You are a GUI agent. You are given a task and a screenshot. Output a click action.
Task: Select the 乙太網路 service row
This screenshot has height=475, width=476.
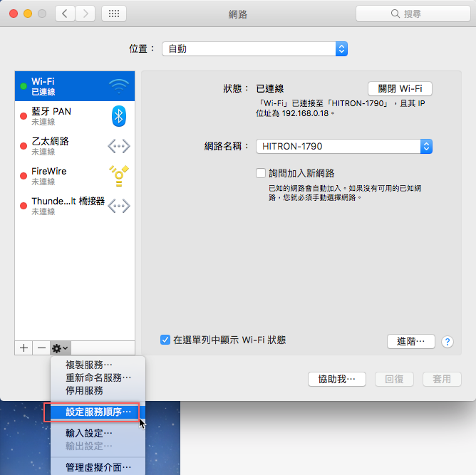75,146
